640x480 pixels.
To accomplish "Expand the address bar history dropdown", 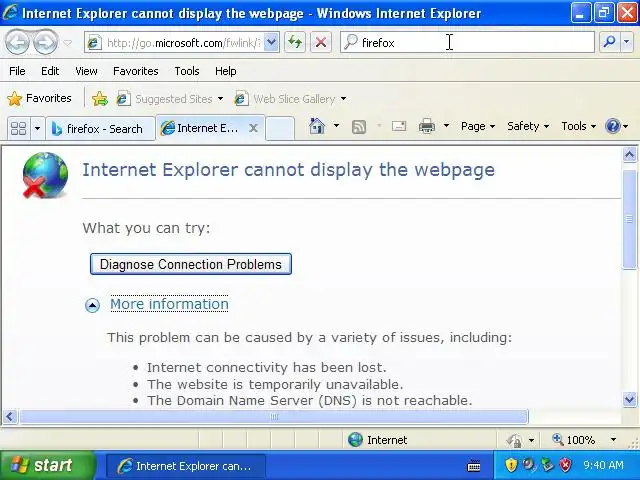I will point(271,42).
